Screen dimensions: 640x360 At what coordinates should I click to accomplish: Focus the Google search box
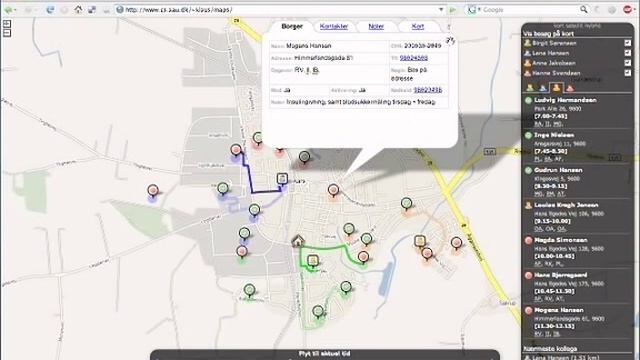point(531,10)
